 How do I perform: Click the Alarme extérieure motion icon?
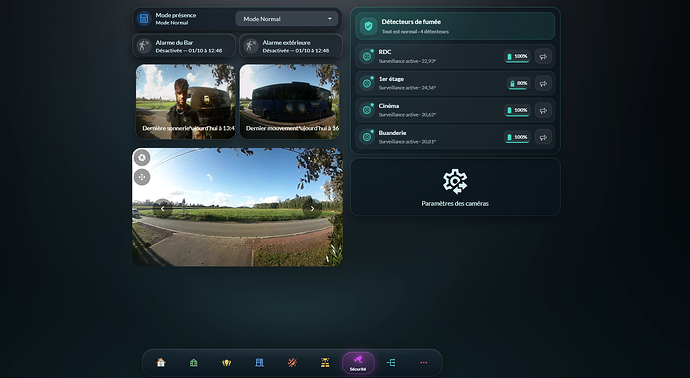(x=251, y=46)
